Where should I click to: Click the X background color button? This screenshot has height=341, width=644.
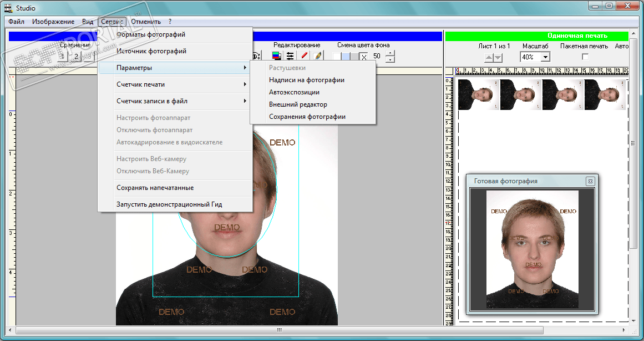click(x=363, y=57)
